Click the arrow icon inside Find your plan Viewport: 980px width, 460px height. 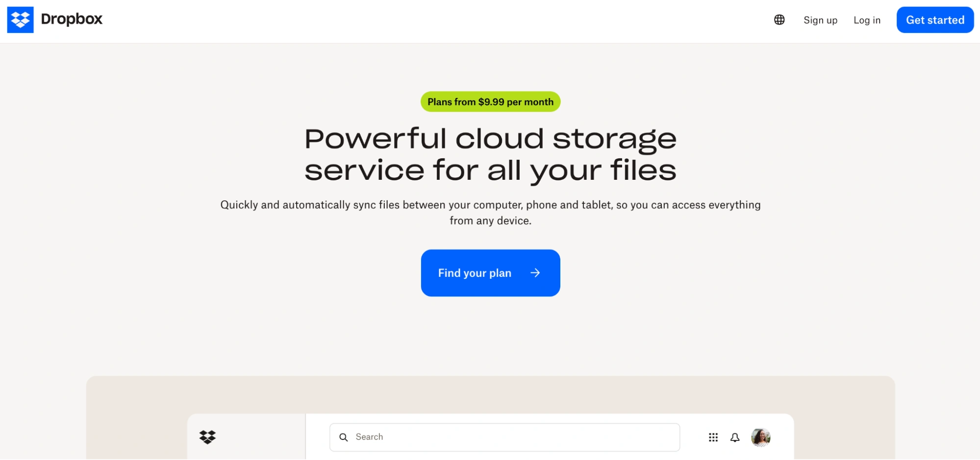coord(536,273)
